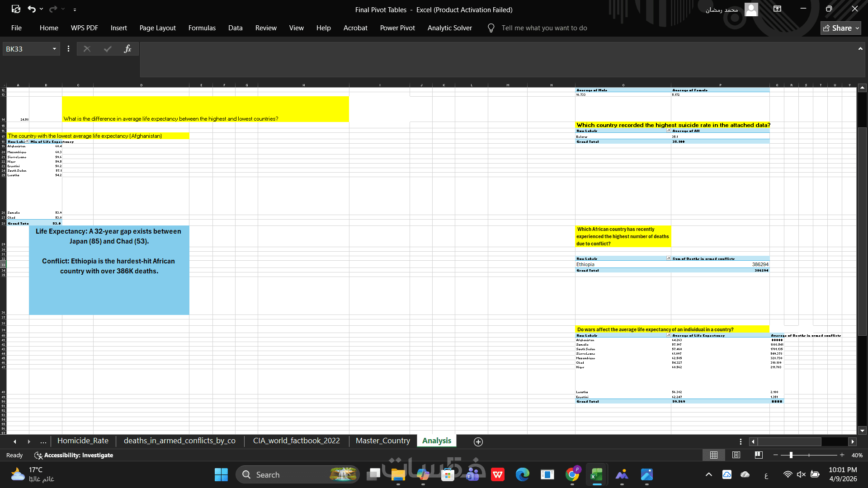Open the Name Box dropdown arrow

pyautogui.click(x=54, y=49)
